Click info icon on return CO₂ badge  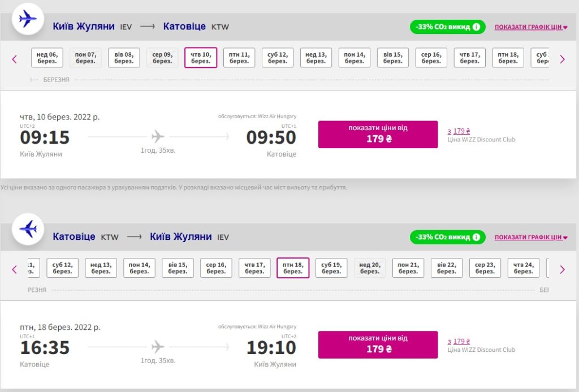tap(476, 237)
